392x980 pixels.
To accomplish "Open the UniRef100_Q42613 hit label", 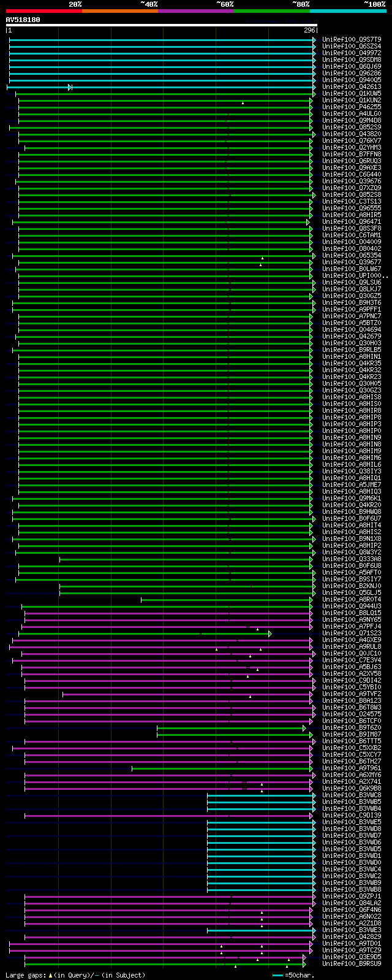I will [x=352, y=87].
